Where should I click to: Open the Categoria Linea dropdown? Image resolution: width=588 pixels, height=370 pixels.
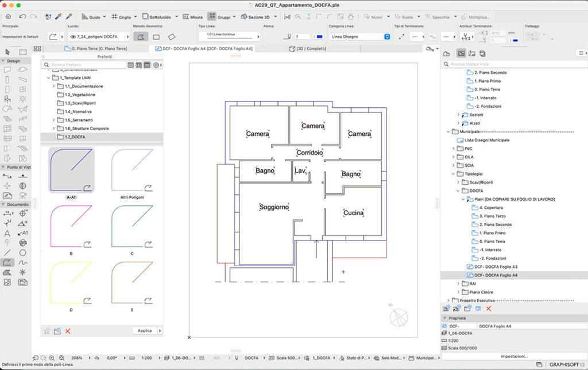pyautogui.click(x=360, y=37)
